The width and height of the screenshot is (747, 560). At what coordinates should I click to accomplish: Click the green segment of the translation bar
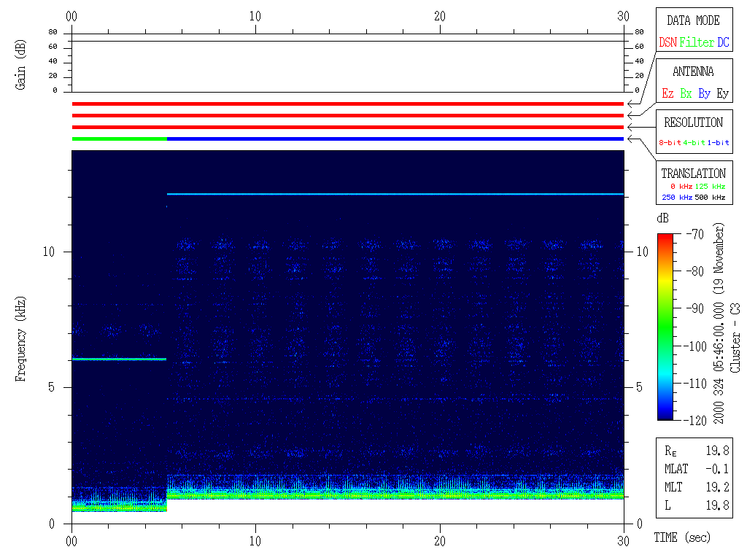(x=119, y=139)
